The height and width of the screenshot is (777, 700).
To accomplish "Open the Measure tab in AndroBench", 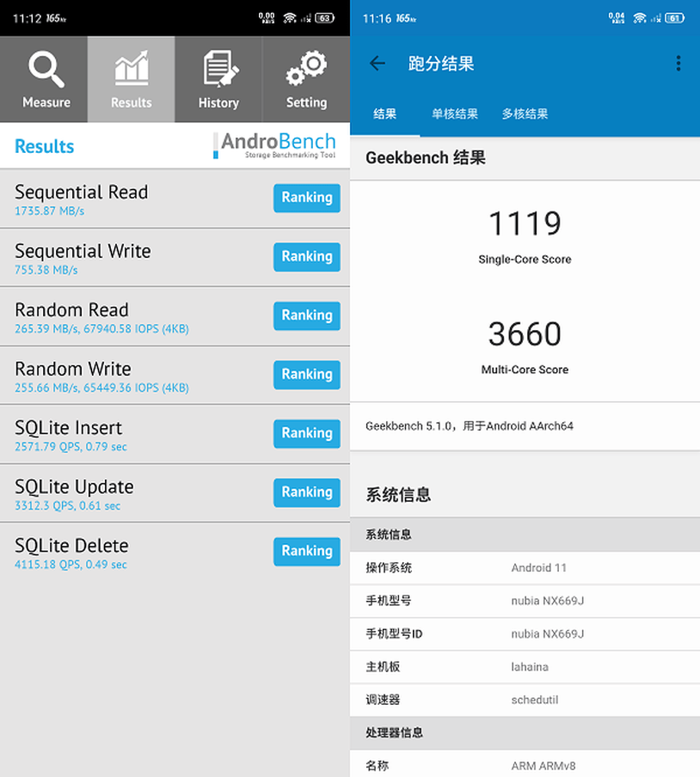I will click(44, 79).
